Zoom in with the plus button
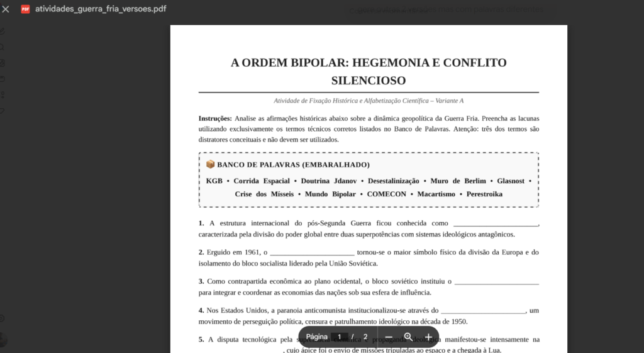Image resolution: width=644 pixels, height=353 pixels. pos(428,337)
